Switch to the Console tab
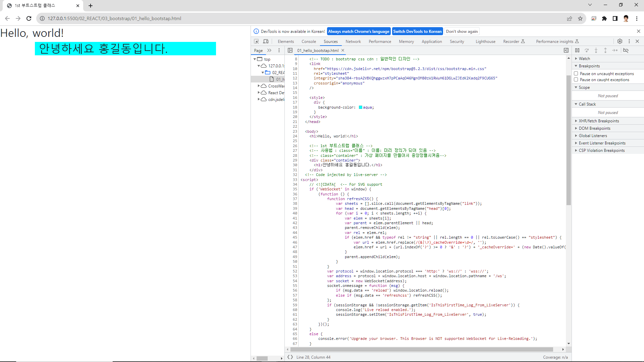The height and width of the screenshot is (362, 644). click(x=309, y=42)
